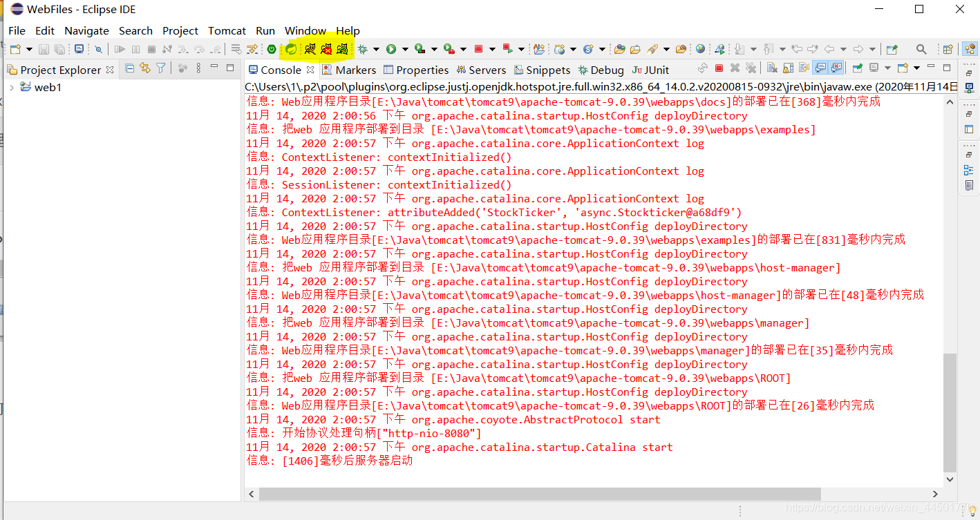Click the Skip All Breakpoints icon

(98, 49)
